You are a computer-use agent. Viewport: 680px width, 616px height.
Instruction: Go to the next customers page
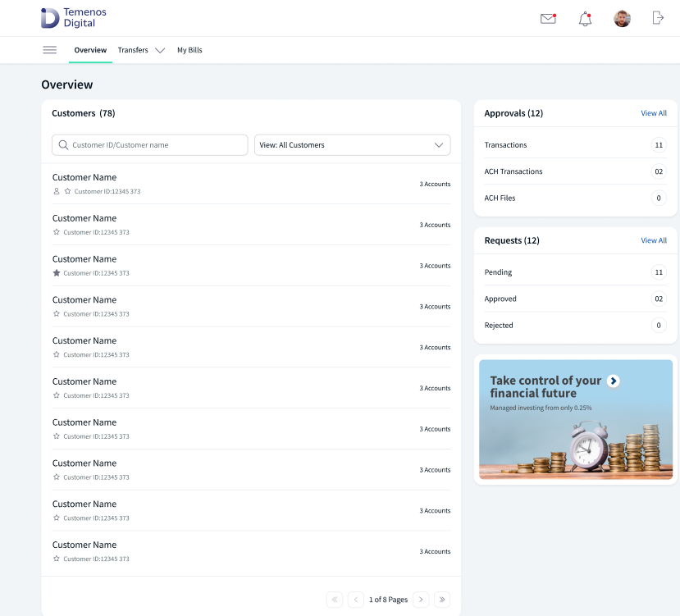click(421, 600)
